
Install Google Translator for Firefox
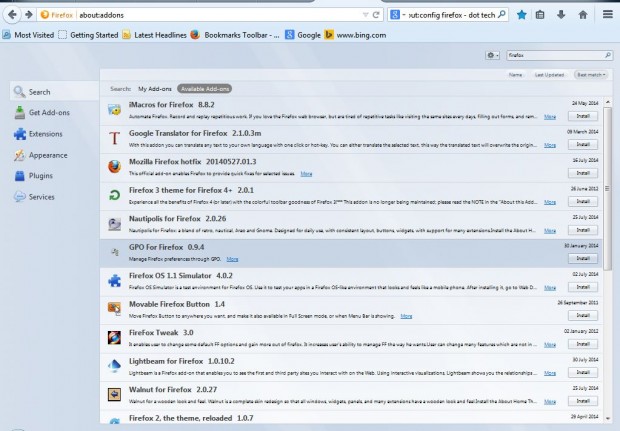(x=583, y=145)
